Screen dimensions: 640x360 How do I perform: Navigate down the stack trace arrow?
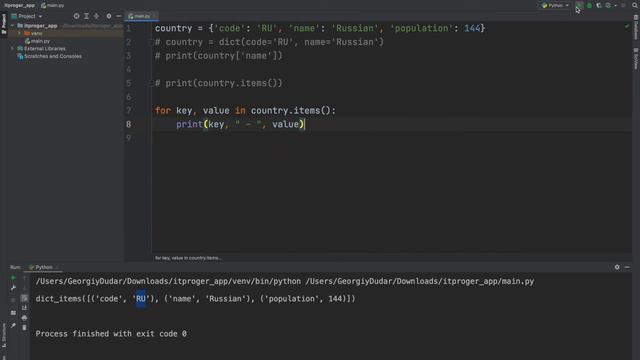(24, 288)
